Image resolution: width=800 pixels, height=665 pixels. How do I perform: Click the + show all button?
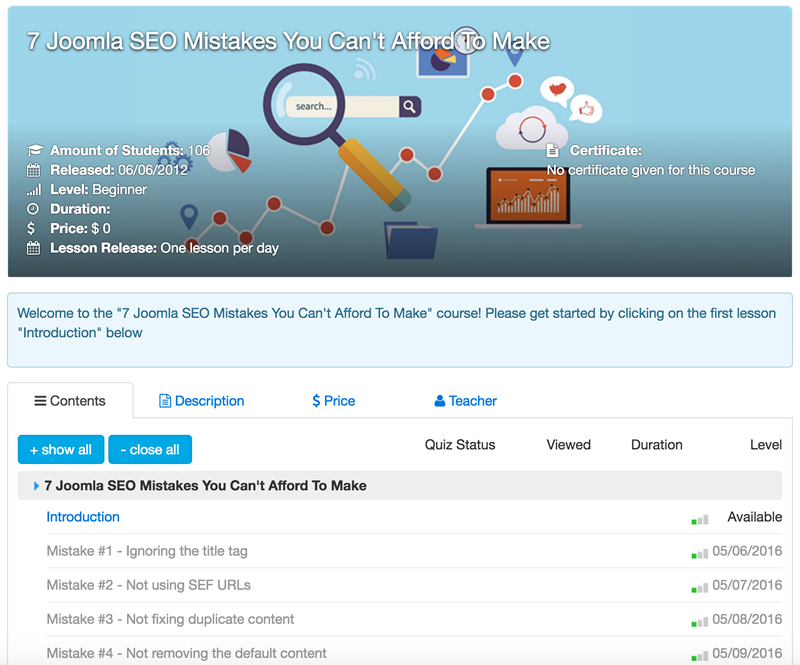click(x=61, y=450)
